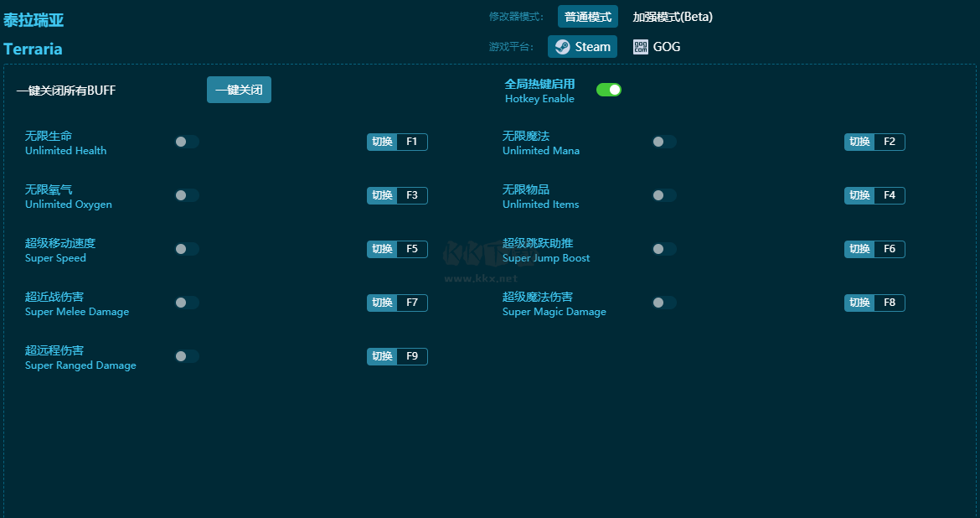The image size is (980, 518).
Task: Click the Super Ranged Damage label text
Action: (x=80, y=366)
